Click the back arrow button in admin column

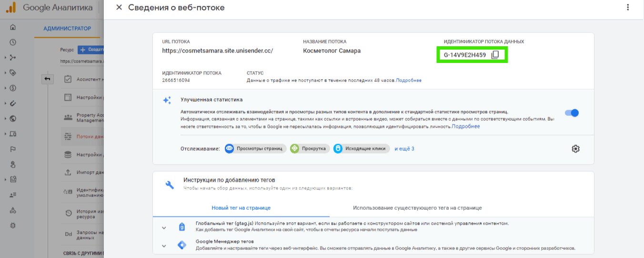pos(48,79)
